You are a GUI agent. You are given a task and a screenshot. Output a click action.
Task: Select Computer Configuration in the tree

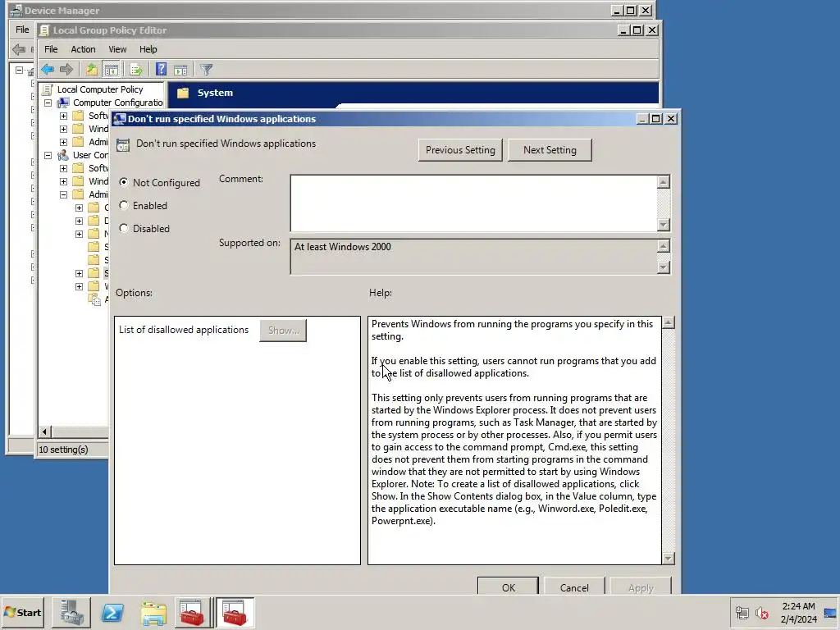tap(118, 103)
